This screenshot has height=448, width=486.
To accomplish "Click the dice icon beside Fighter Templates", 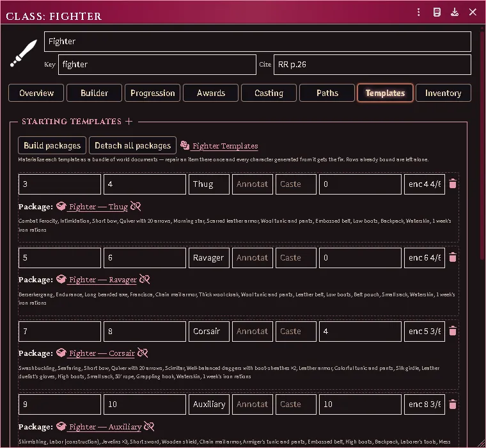I will click(185, 145).
